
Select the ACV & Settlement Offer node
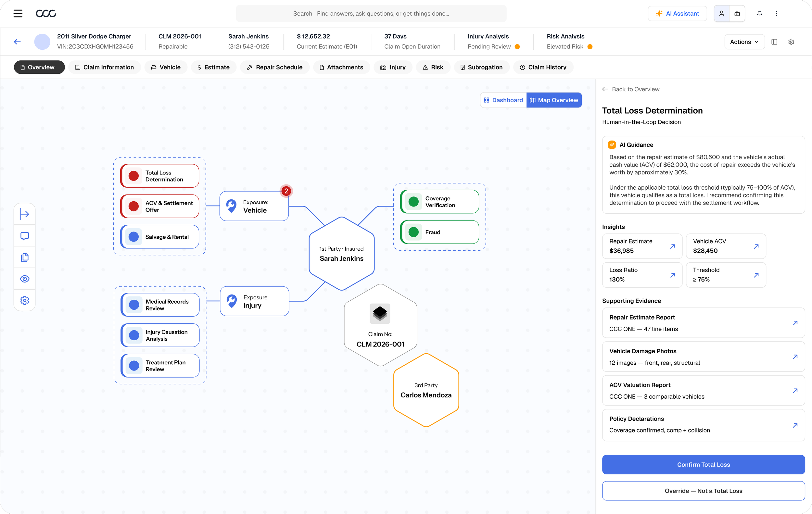tap(159, 206)
